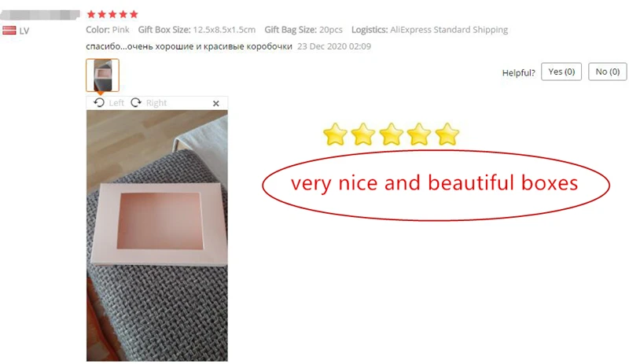Click the 23 Dec 2020 review date
Image resolution: width=629 pixels, height=364 pixels.
334,46
